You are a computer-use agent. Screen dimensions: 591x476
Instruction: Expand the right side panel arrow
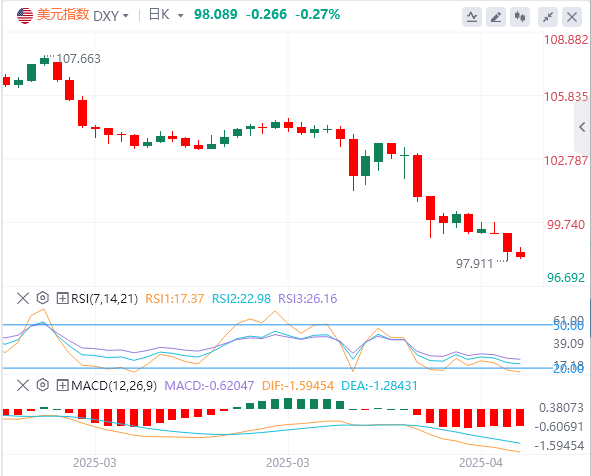click(582, 127)
